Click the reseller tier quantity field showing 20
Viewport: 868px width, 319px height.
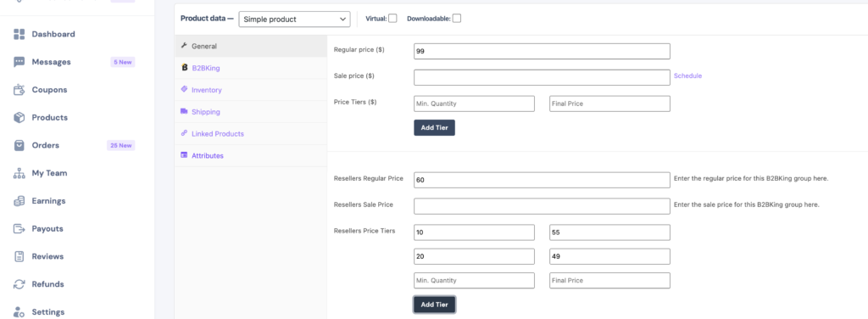pos(475,256)
